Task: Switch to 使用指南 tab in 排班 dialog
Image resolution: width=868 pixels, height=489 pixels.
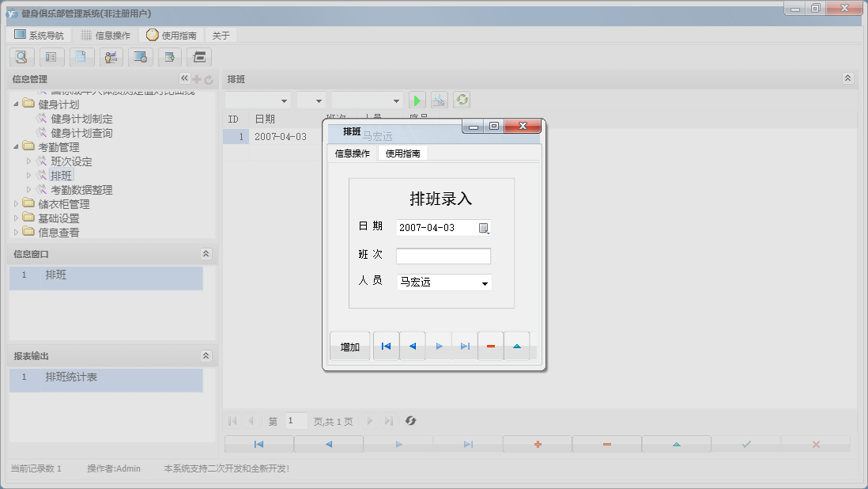Action: pos(402,154)
